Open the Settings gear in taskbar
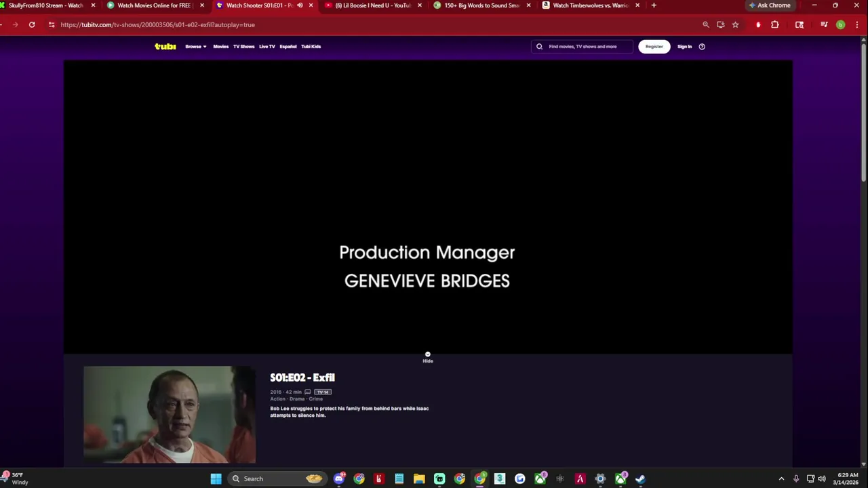 tap(600, 479)
